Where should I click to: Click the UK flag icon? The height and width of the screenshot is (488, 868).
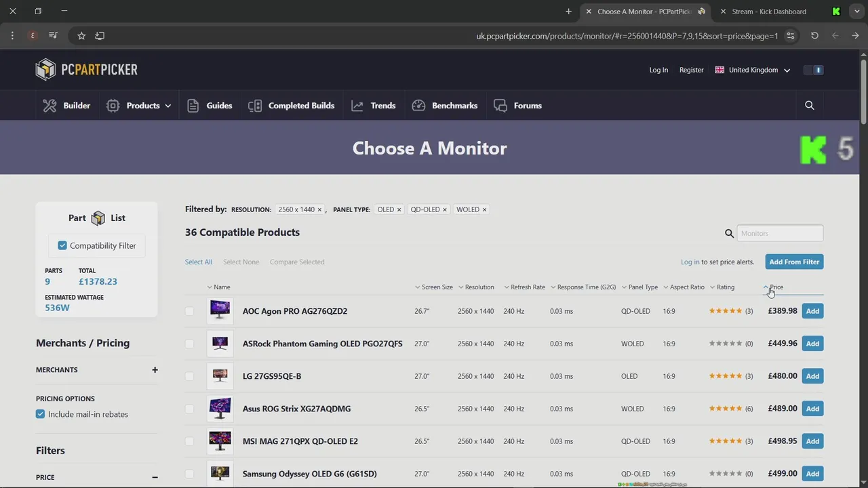[719, 70]
